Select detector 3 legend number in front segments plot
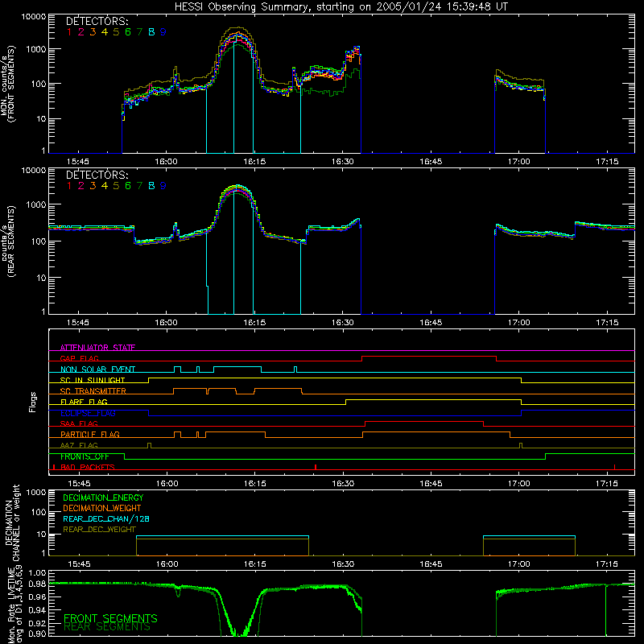This screenshot has height=644, width=644. tap(93, 32)
